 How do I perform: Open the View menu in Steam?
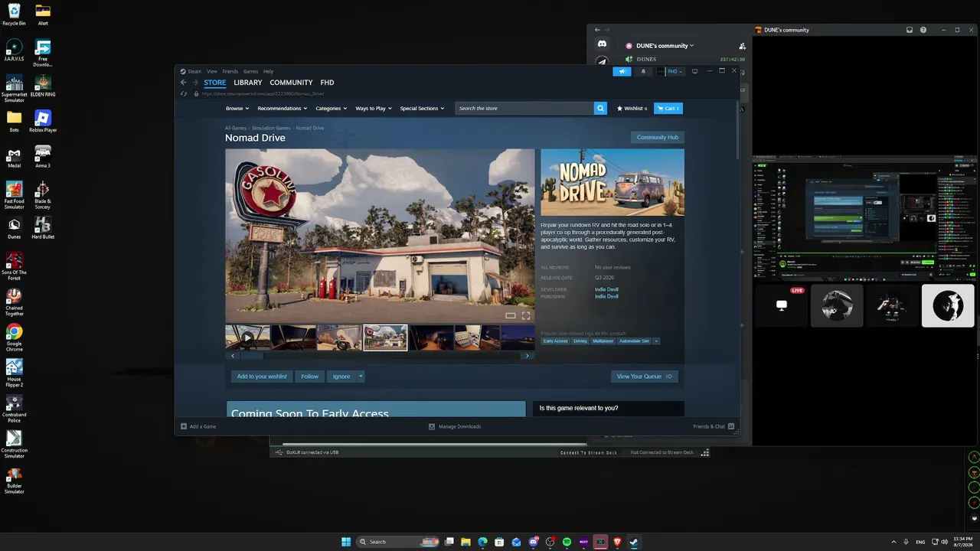pyautogui.click(x=212, y=71)
